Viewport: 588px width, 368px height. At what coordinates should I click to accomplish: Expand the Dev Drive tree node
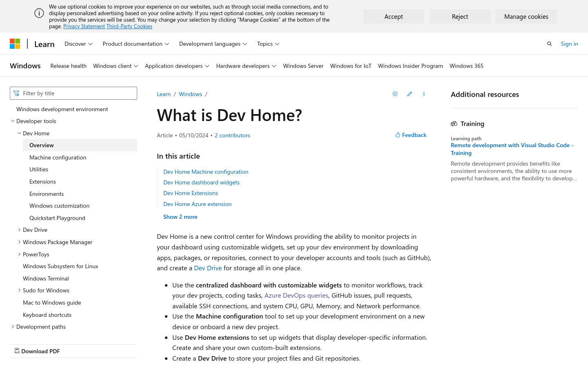tap(19, 230)
